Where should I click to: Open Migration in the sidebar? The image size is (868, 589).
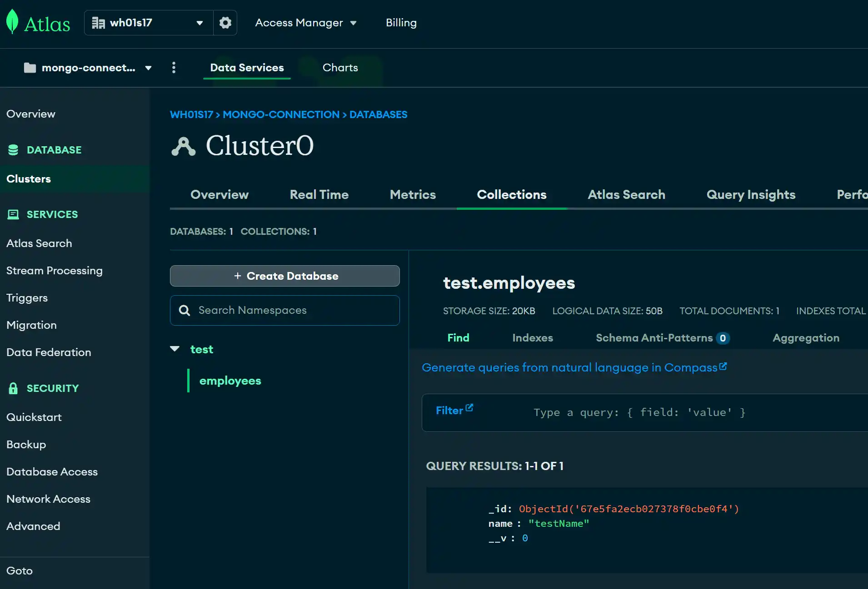(31, 325)
